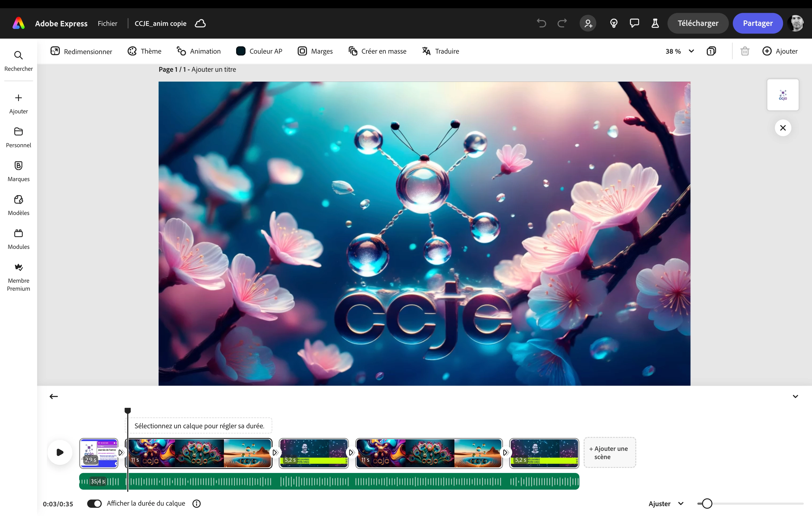
Task: Click the Télécharger button
Action: (x=698, y=23)
